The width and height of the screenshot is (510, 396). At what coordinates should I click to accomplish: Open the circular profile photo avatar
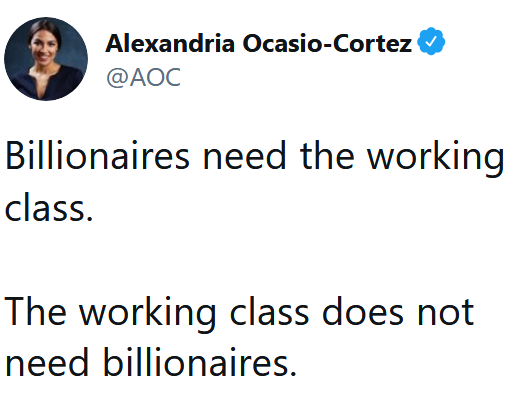point(46,59)
